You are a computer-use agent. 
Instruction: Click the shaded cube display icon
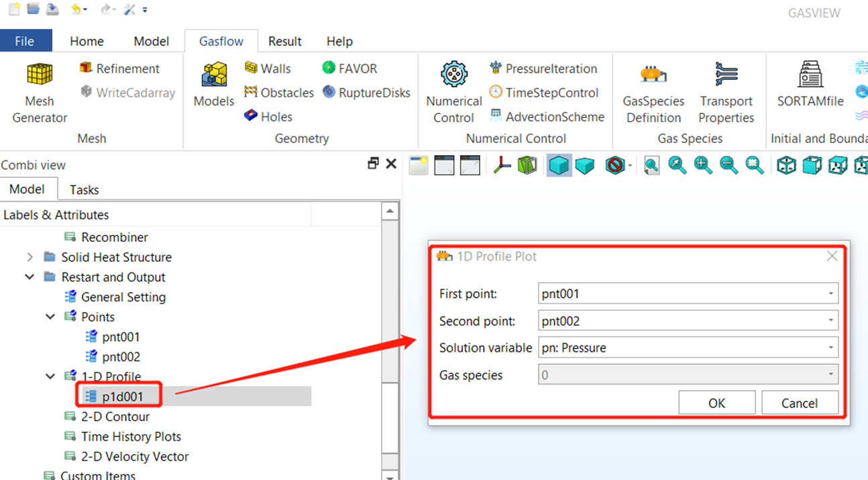pyautogui.click(x=559, y=164)
